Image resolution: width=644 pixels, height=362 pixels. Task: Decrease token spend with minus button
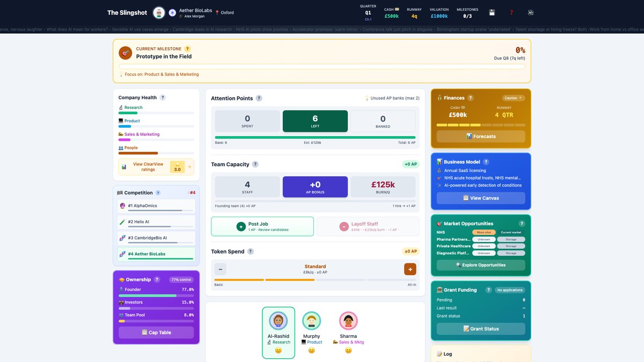click(221, 269)
